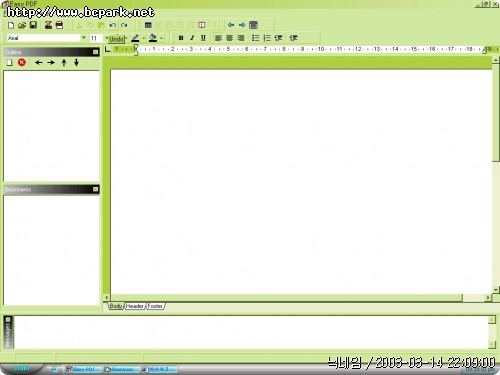Open an existing file using the folder icon
Screen dimensions: 500x375
pos(22,25)
